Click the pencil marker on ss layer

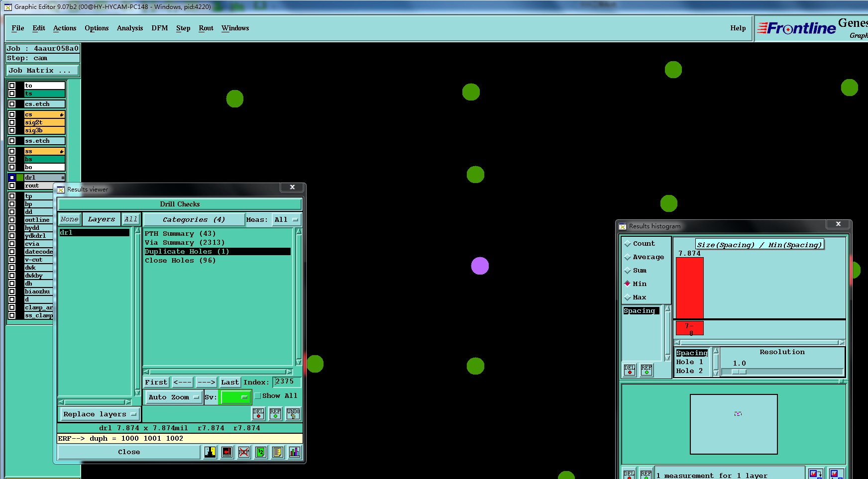62,151
